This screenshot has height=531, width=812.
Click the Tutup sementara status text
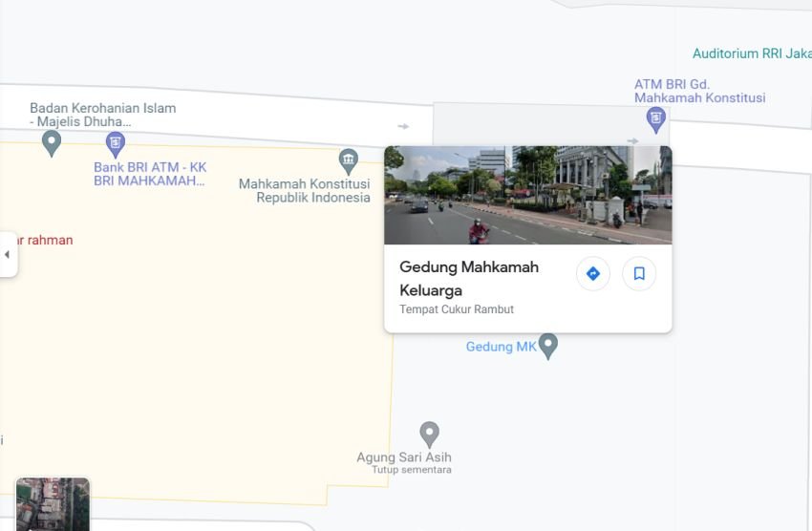point(412,470)
